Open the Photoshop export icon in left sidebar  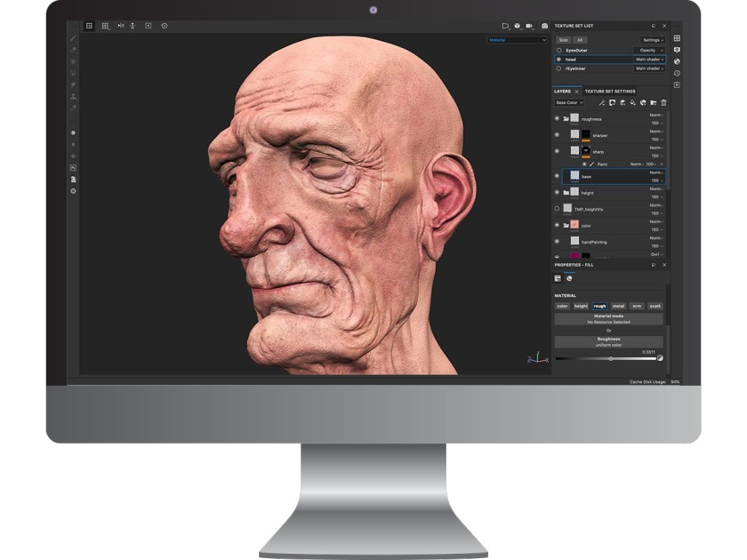pyautogui.click(x=73, y=168)
